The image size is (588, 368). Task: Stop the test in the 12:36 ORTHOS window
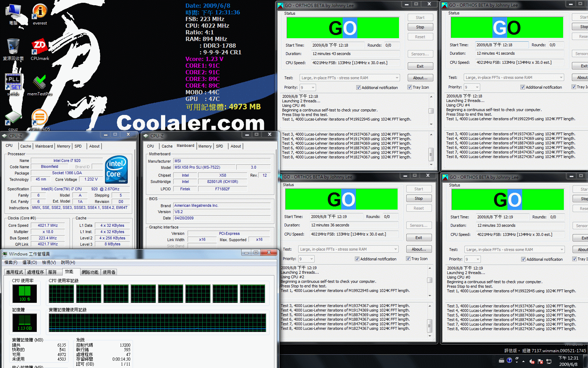tap(419, 198)
